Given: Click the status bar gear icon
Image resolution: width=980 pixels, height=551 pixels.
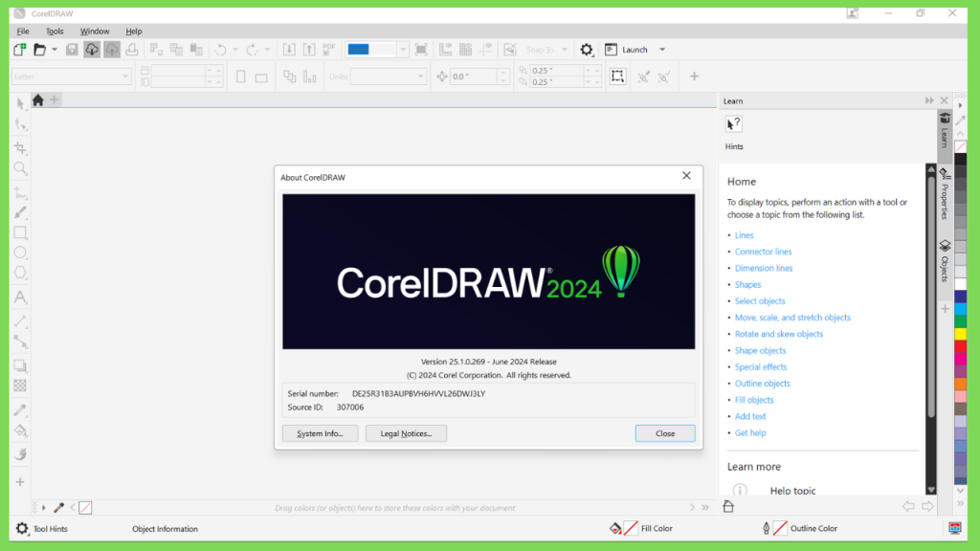Looking at the screenshot, I should [x=22, y=528].
